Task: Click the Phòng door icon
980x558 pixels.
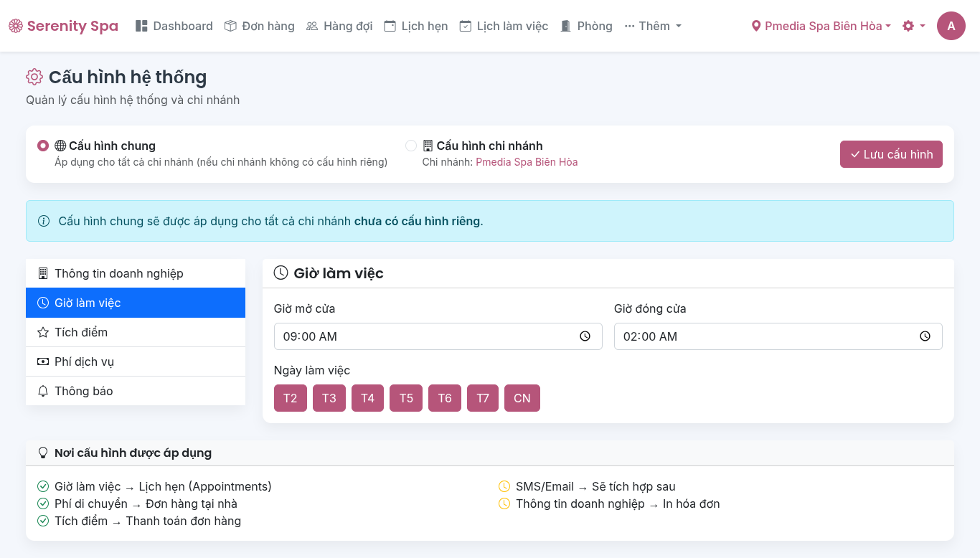Action: point(565,26)
